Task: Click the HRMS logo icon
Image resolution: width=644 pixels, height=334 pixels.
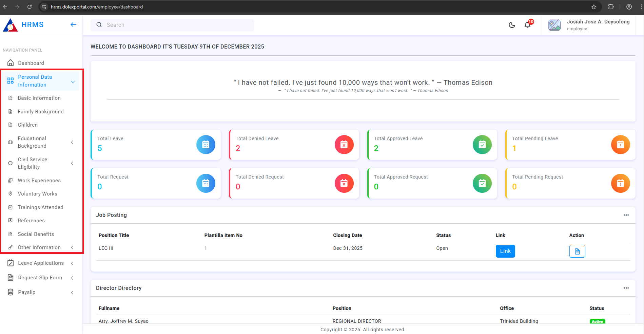Action: 11,25
